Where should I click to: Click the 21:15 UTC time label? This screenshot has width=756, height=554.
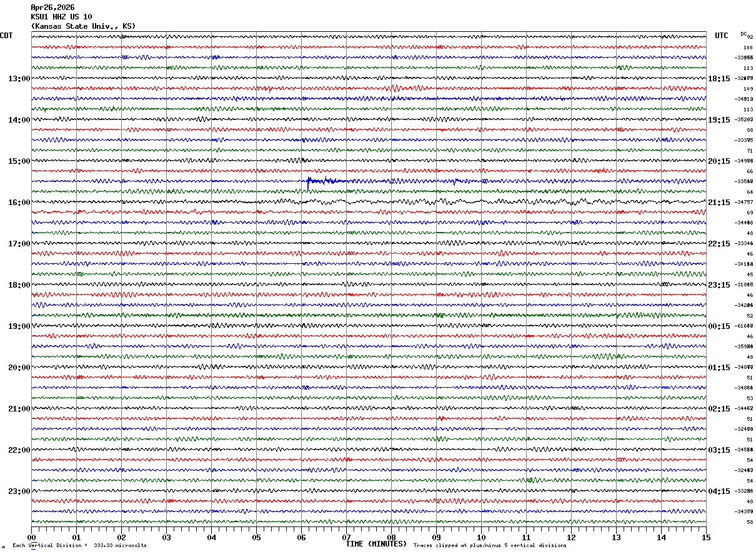(x=719, y=203)
